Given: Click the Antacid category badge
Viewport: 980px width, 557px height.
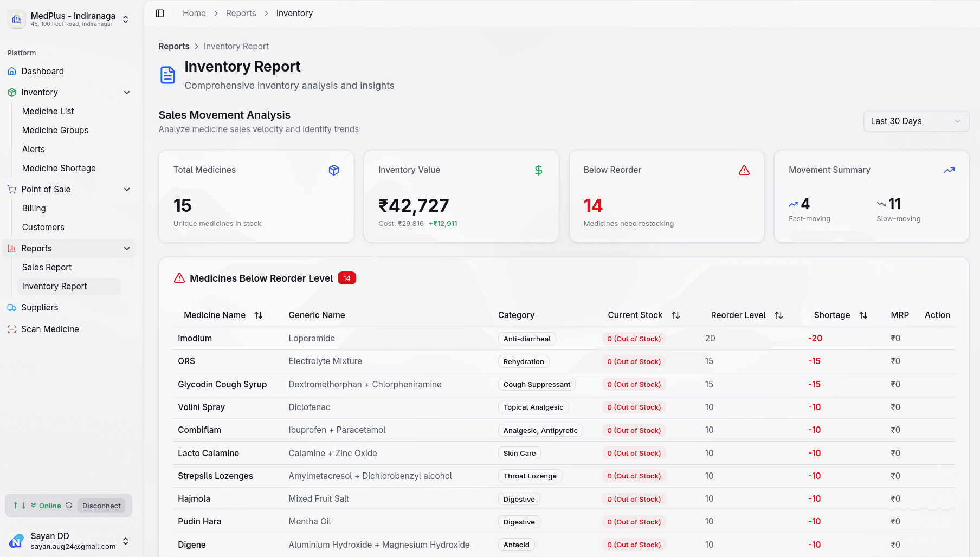Looking at the screenshot, I should (517, 545).
